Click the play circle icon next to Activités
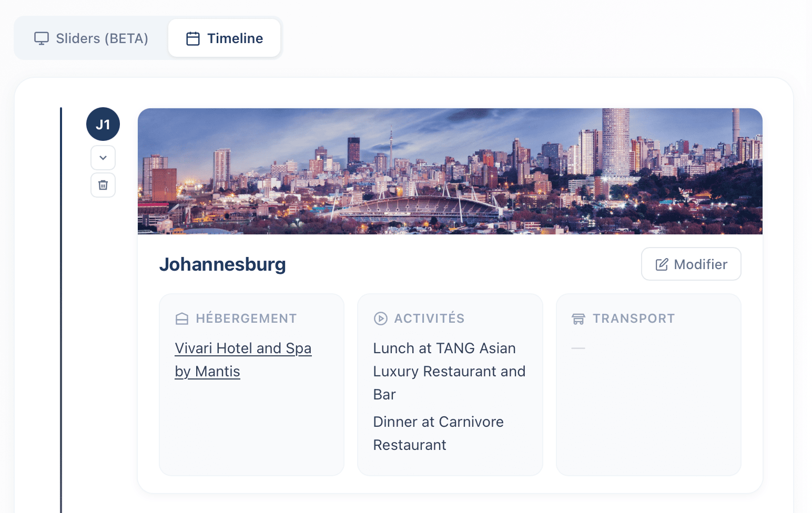This screenshot has height=513, width=812. coord(380,319)
